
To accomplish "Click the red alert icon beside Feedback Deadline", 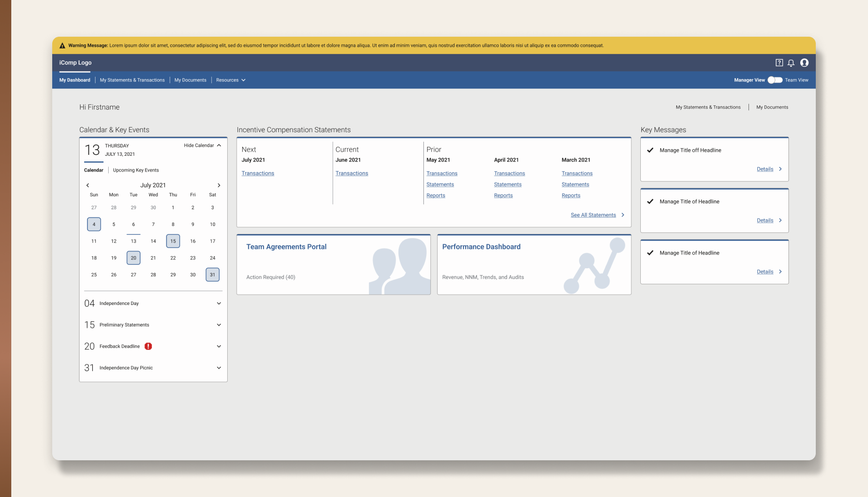I will pyautogui.click(x=148, y=346).
